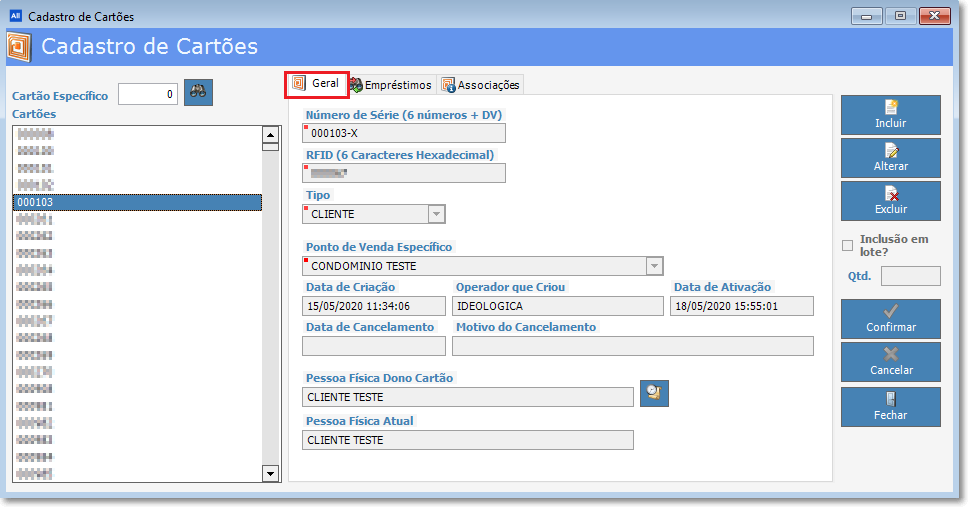Viewport: 968px width, 507px height.
Task: Click the Qtd. quantity field
Action: pyautogui.click(x=910, y=276)
